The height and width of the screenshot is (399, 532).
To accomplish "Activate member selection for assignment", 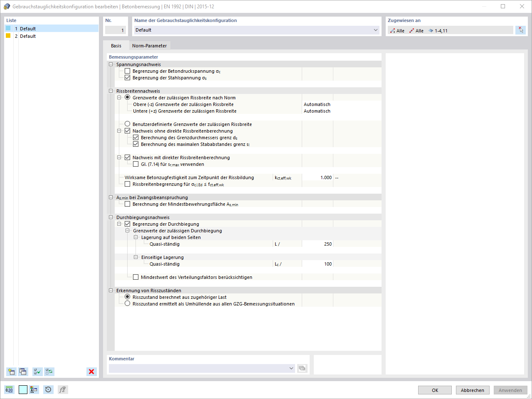I will coord(520,30).
